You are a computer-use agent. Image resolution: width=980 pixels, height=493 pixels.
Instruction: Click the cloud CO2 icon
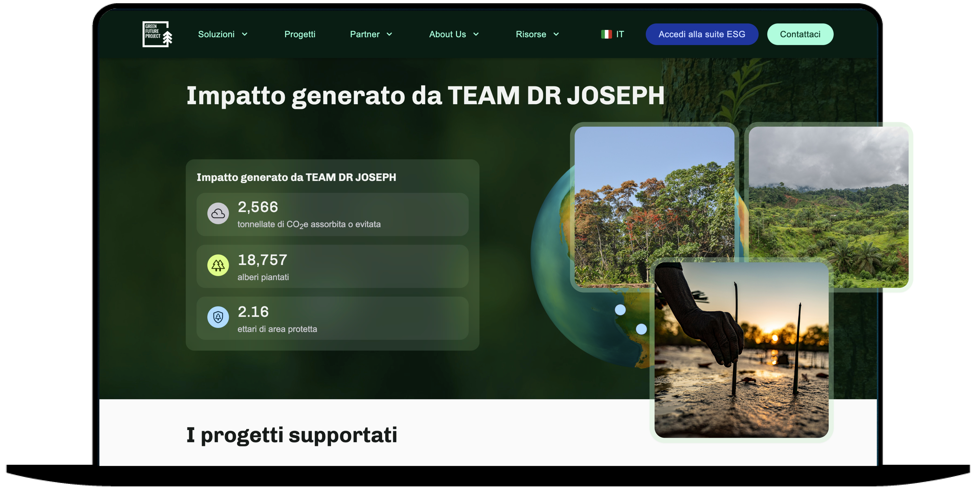[218, 213]
